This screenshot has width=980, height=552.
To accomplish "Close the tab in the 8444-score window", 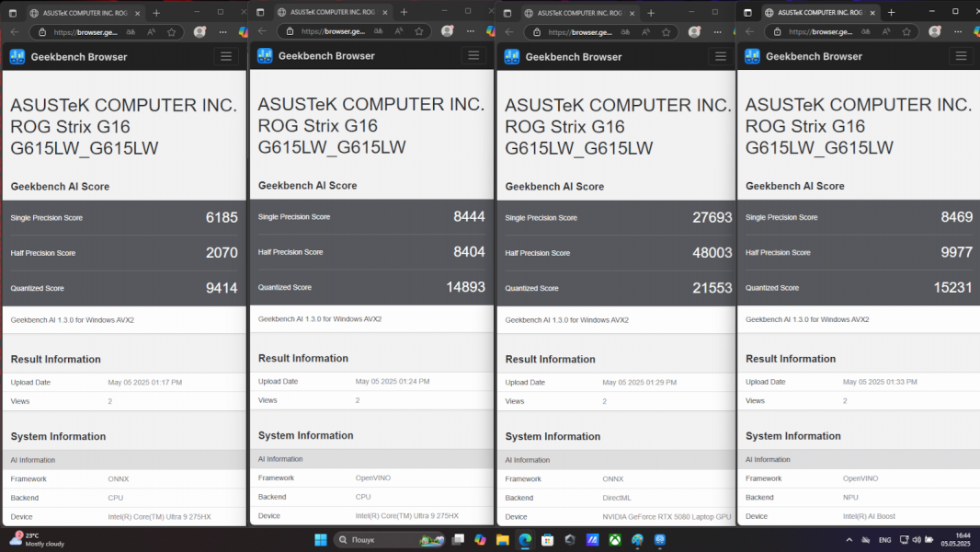I will pyautogui.click(x=385, y=13).
